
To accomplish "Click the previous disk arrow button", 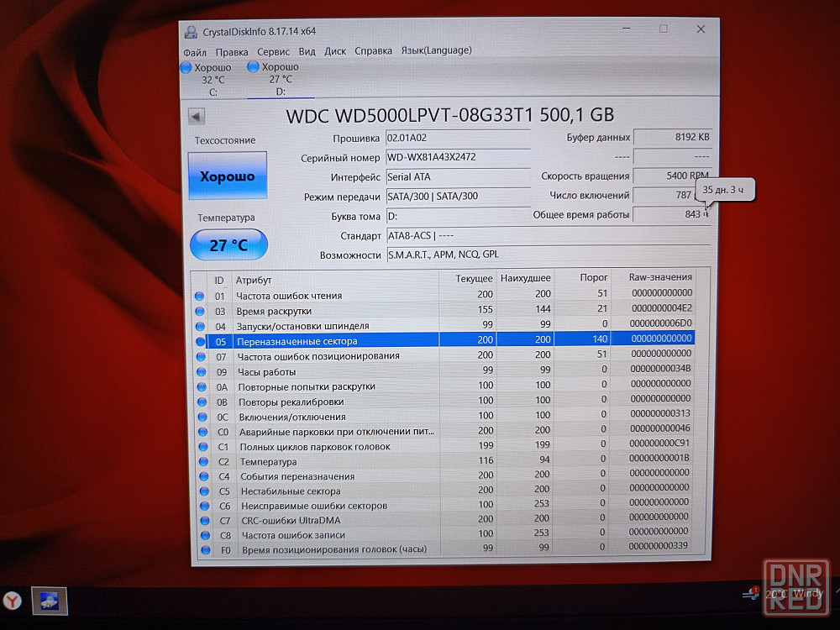I will [x=197, y=116].
